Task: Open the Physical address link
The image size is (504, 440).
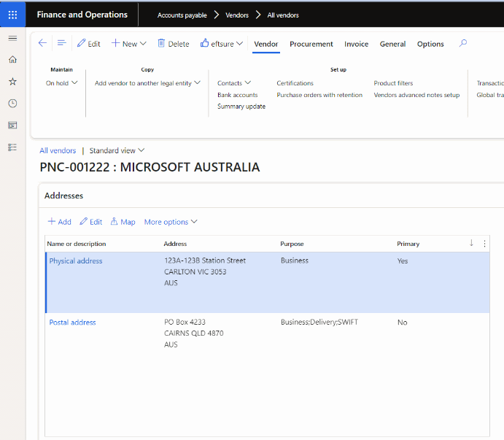Action: [76, 260]
